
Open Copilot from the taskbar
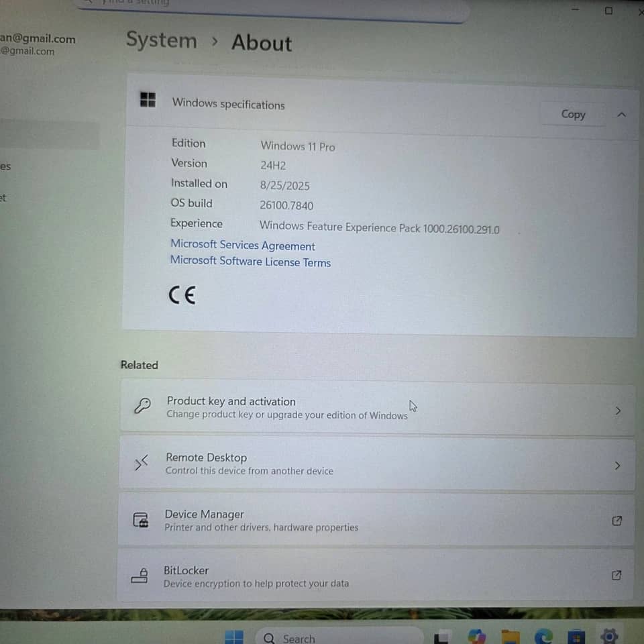[476, 637]
